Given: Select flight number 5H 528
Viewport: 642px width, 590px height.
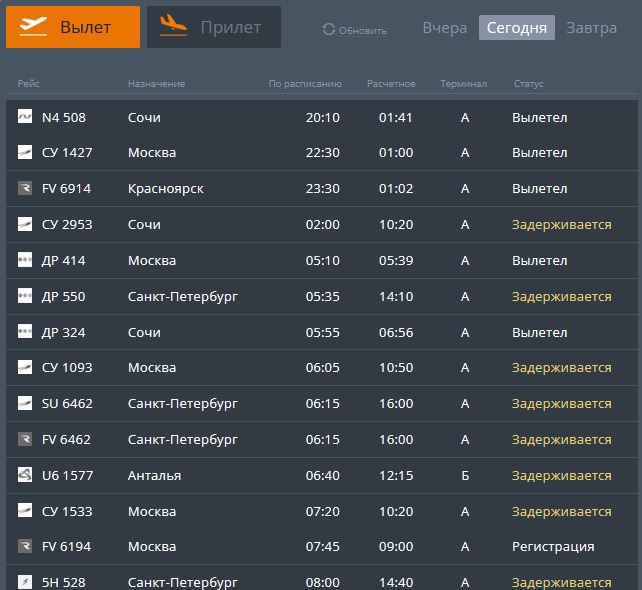Looking at the screenshot, I should [63, 583].
